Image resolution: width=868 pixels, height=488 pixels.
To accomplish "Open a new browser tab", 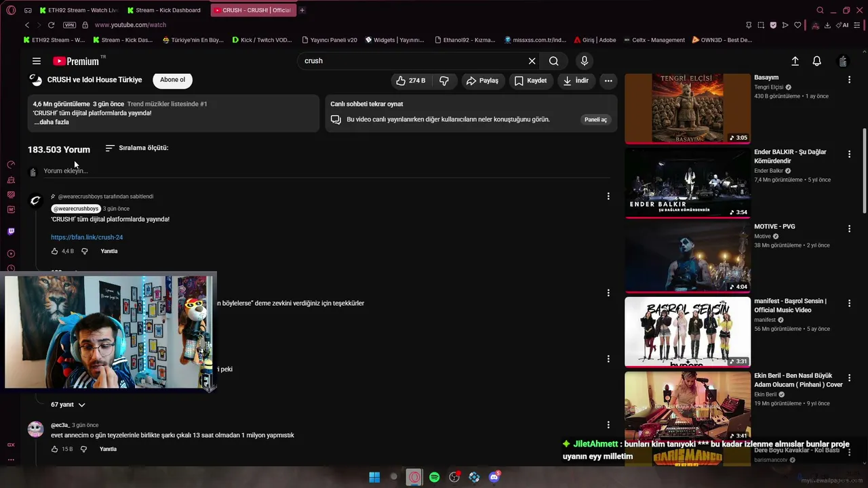I will pos(302,10).
